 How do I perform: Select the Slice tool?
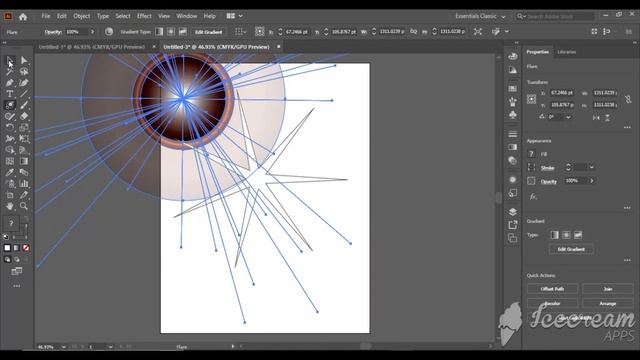24,195
